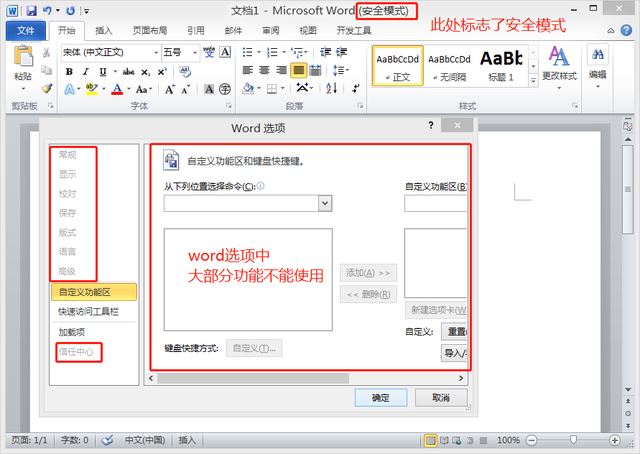Viewport: 640px width, 454px height.
Task: Toggle Superscript formatting
Action: [162, 72]
